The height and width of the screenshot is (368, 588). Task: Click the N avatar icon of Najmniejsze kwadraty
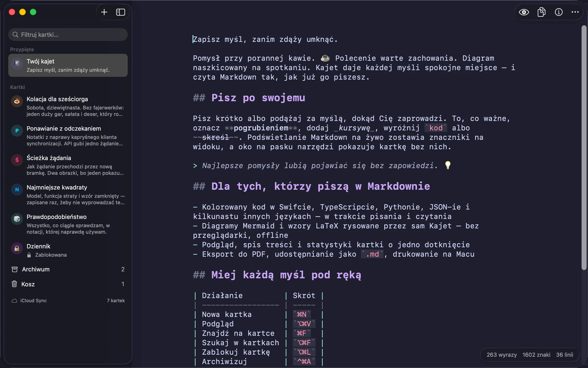[17, 190]
